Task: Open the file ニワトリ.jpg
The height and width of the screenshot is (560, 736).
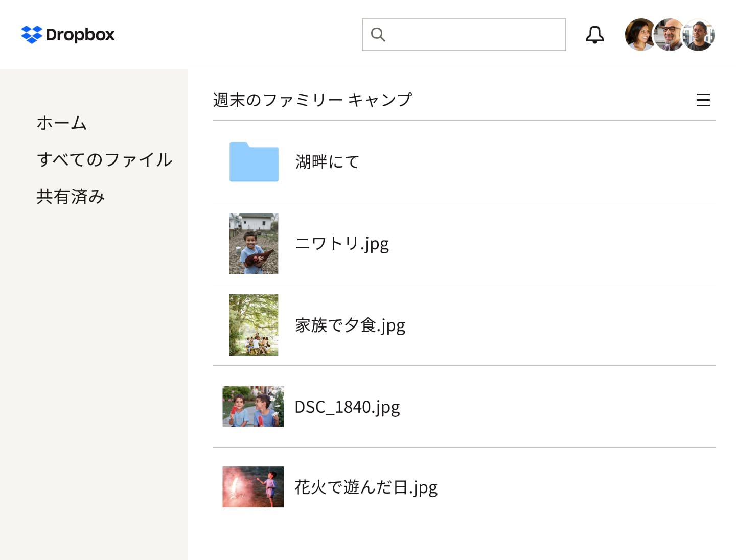Action: pyautogui.click(x=342, y=244)
